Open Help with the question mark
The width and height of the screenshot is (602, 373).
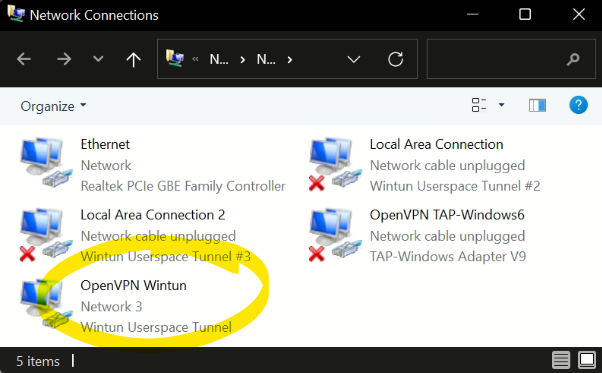pyautogui.click(x=578, y=105)
